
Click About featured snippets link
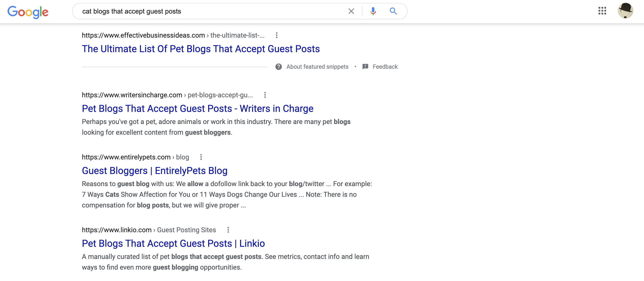tap(317, 67)
